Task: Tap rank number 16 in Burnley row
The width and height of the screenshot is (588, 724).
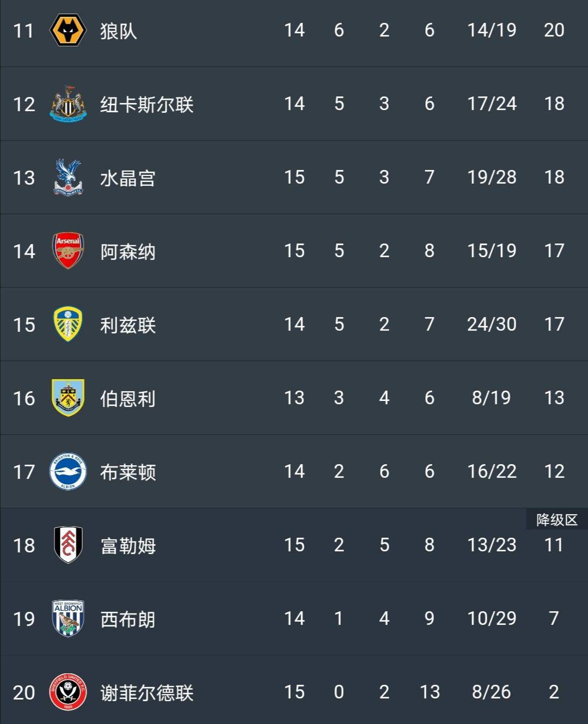Action: pos(24,398)
